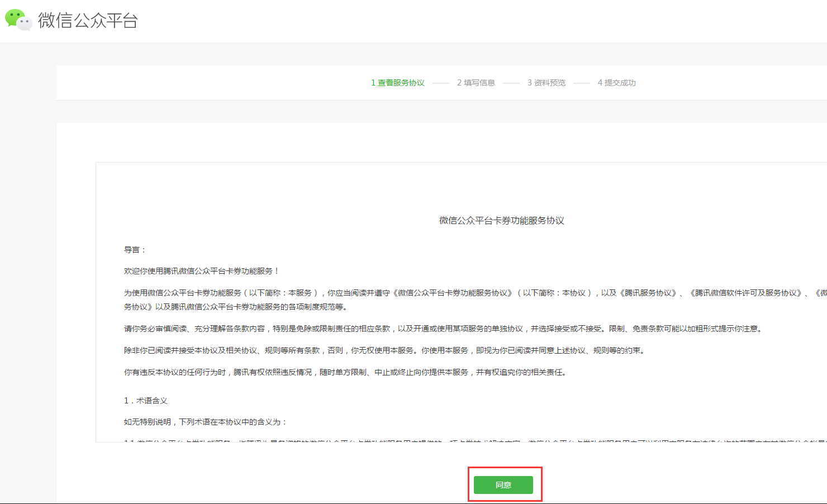The image size is (827, 504).
Task: Click the paragraph starting 你有违反本协议的任何行为时
Action: [345, 372]
